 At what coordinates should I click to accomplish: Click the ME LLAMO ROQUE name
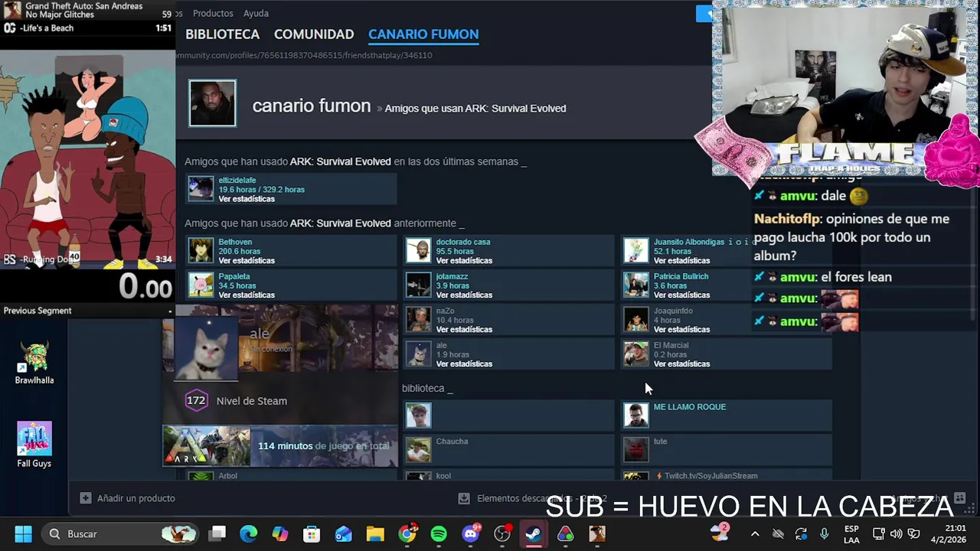coord(690,407)
